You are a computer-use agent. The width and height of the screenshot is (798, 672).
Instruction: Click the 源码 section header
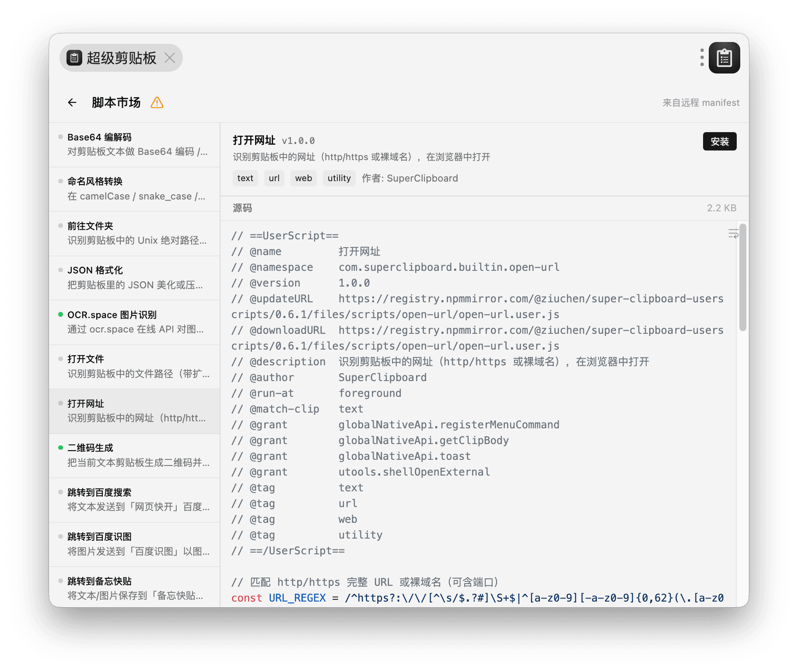click(x=242, y=208)
